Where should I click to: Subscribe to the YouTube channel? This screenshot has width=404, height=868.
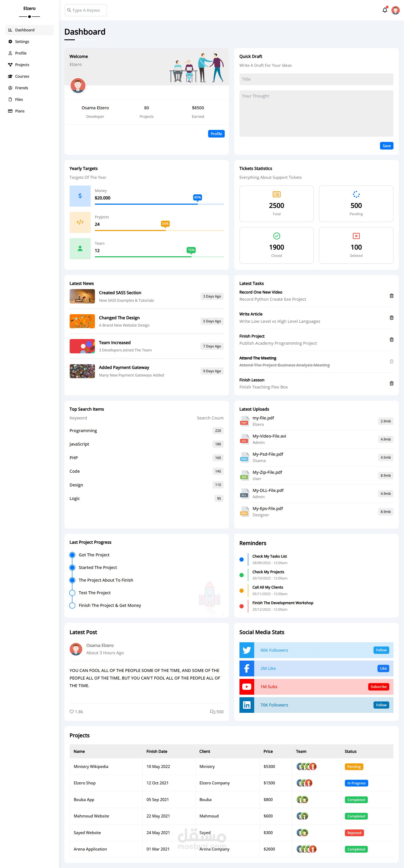coord(378,687)
